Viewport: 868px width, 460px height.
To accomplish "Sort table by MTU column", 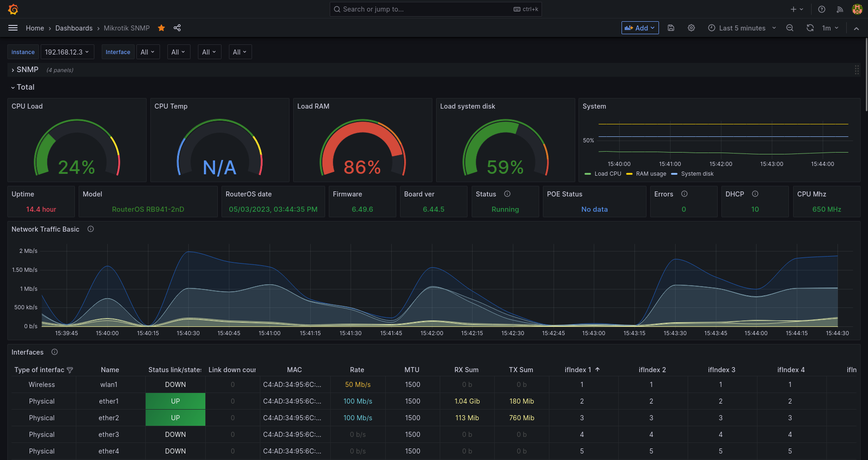I will click(412, 370).
